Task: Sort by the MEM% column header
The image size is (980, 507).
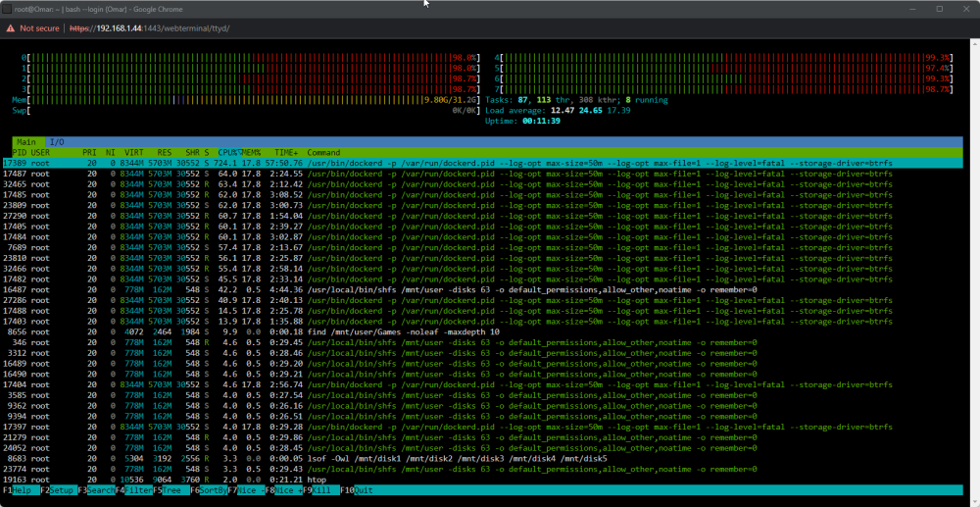Action: point(252,153)
